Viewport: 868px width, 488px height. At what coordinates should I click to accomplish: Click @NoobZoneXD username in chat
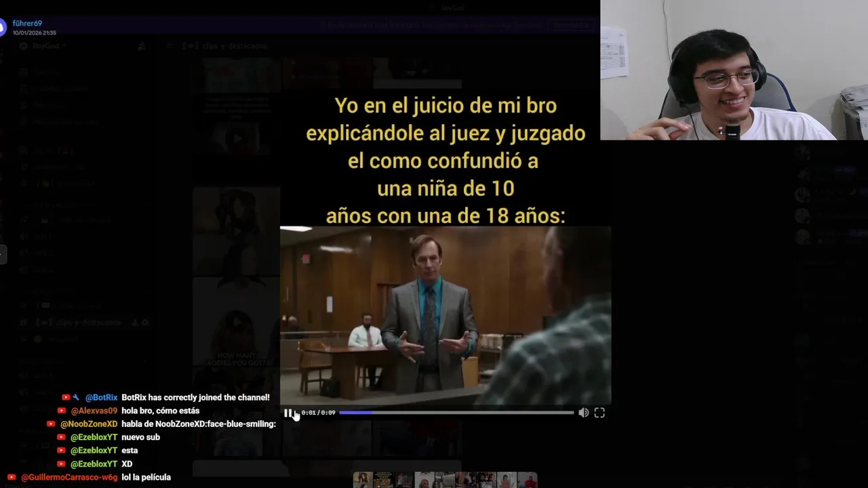pyautogui.click(x=89, y=424)
